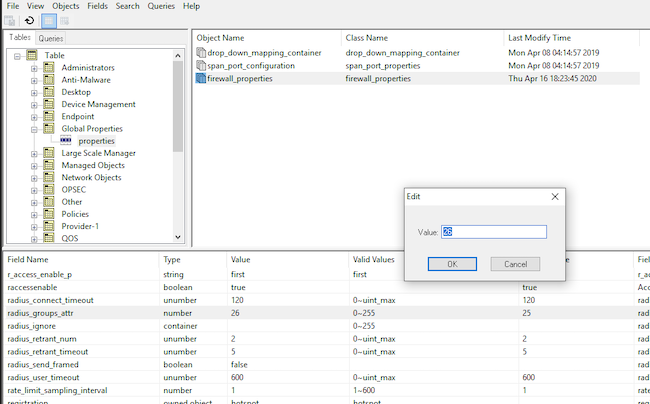Click the Managed Objects table icon
Viewport: 650px width, 404px height.
click(49, 165)
